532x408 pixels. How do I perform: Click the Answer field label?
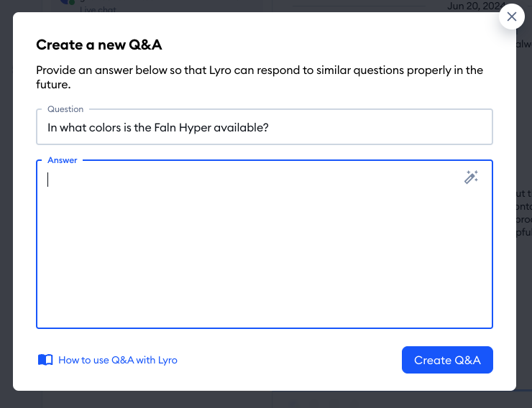pos(63,160)
